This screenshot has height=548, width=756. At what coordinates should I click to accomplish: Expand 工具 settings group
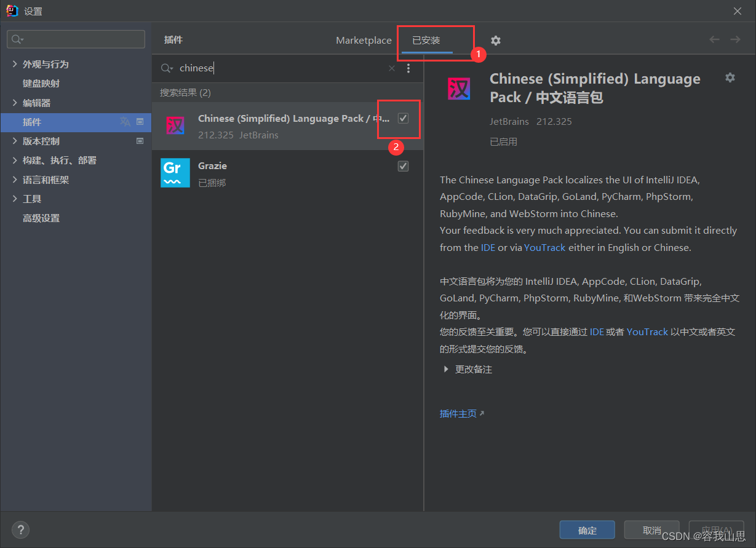[x=15, y=199]
